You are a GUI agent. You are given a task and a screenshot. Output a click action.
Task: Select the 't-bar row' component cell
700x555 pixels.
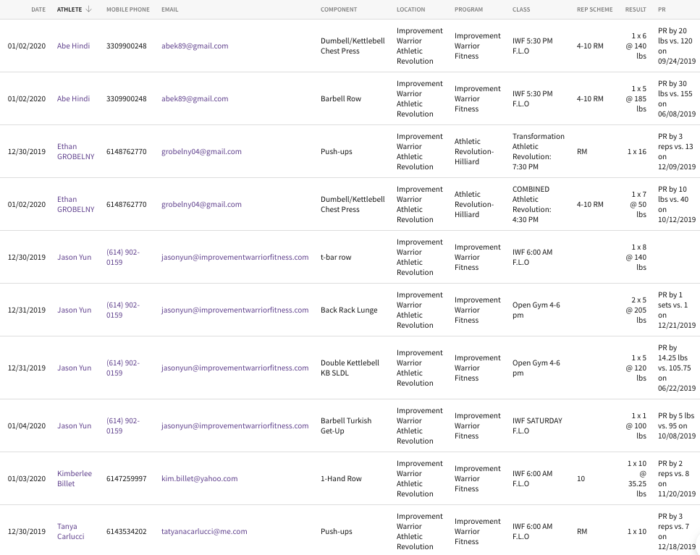[336, 257]
